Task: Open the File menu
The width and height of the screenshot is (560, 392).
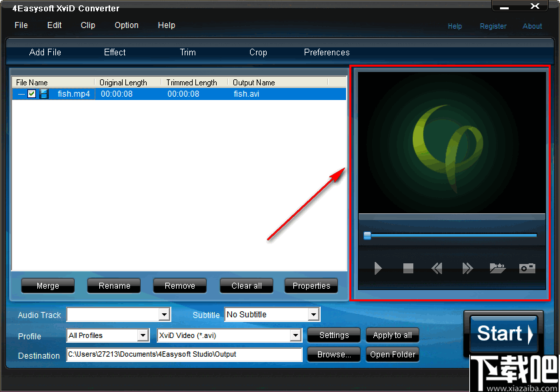Action: 21,25
